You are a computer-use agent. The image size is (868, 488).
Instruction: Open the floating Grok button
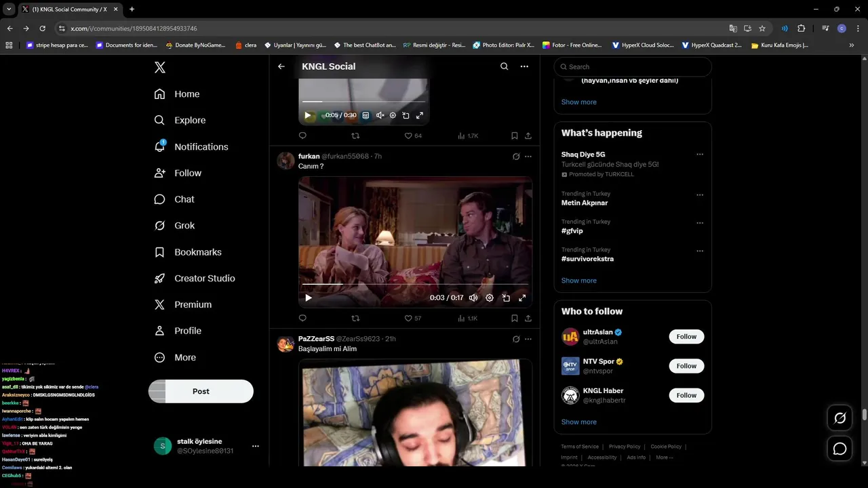[x=840, y=418]
